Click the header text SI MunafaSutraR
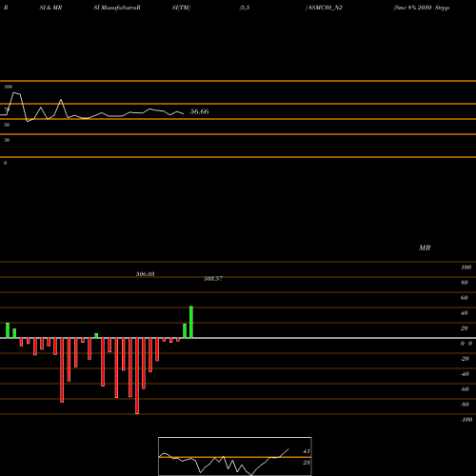The width and height of the screenshot is (476, 476). point(117,8)
